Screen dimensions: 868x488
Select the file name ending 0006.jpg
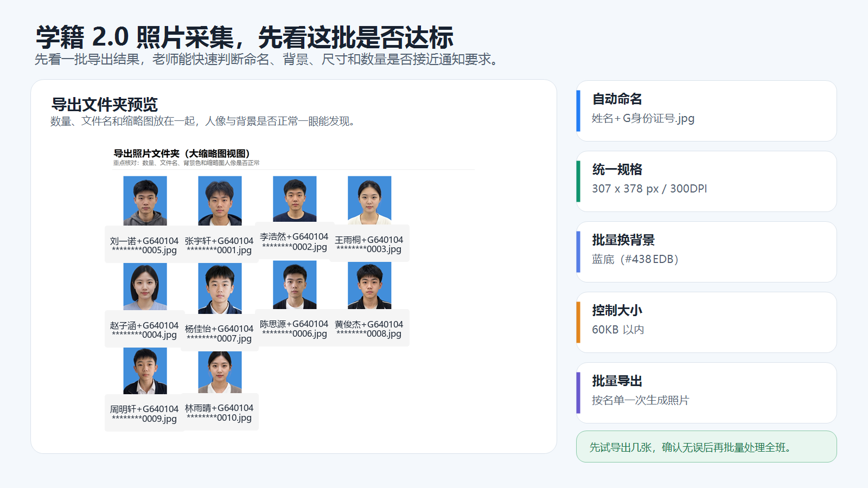(294, 329)
